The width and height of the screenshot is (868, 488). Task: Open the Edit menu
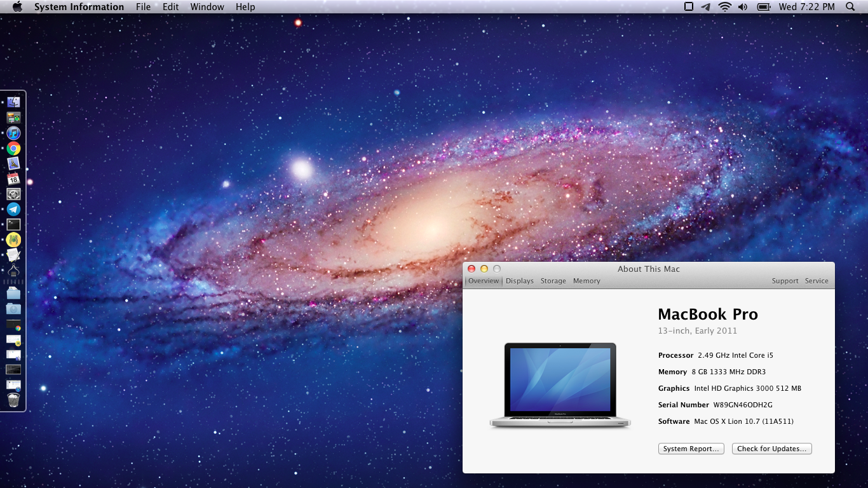(x=170, y=7)
